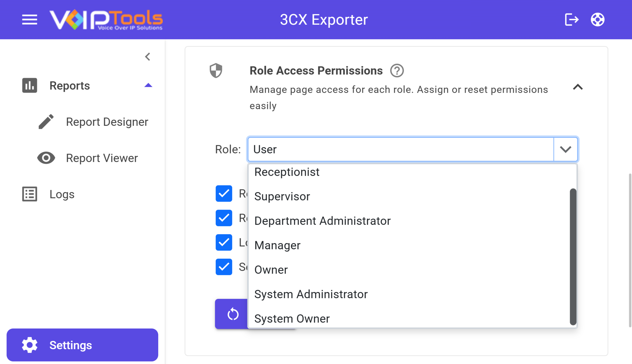Click the reset circular arrow button
Viewport: 632px width, 364px height.
pyautogui.click(x=233, y=314)
